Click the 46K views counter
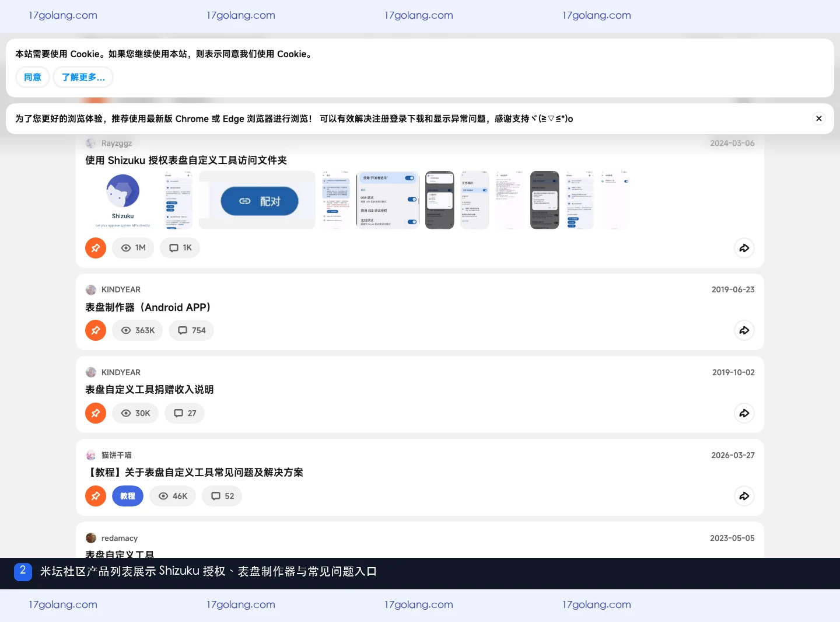Image resolution: width=840 pixels, height=622 pixels. tap(173, 496)
